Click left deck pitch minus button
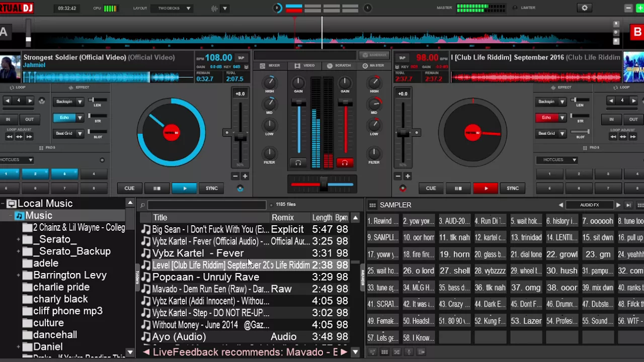This screenshot has width=644, height=362. (x=235, y=176)
